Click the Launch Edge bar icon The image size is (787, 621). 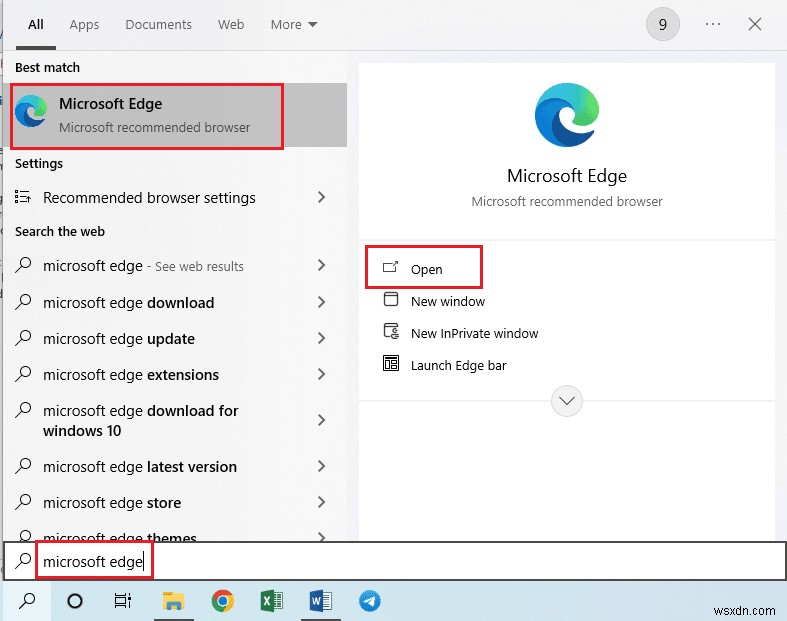[x=390, y=363]
